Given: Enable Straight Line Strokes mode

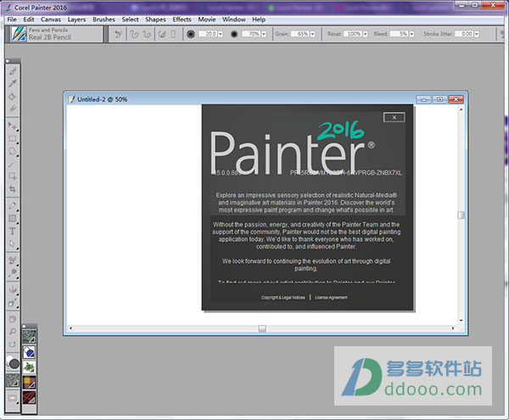Looking at the screenshot, I should pos(147,34).
